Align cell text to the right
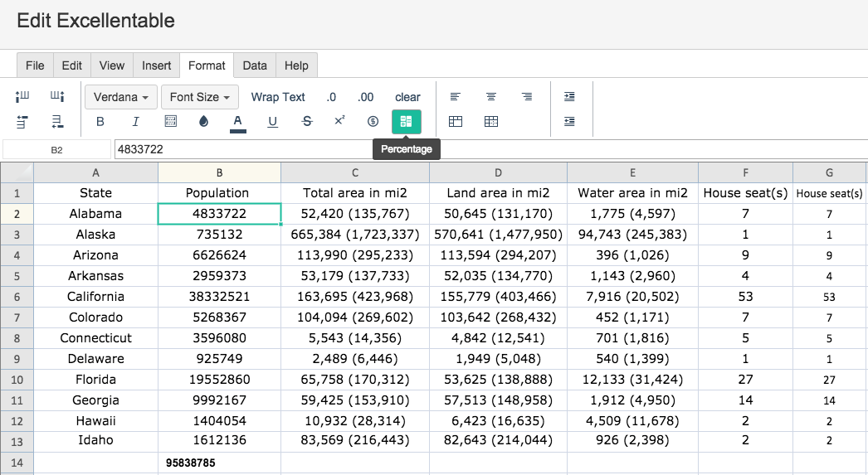This screenshot has width=868, height=475. tap(527, 97)
